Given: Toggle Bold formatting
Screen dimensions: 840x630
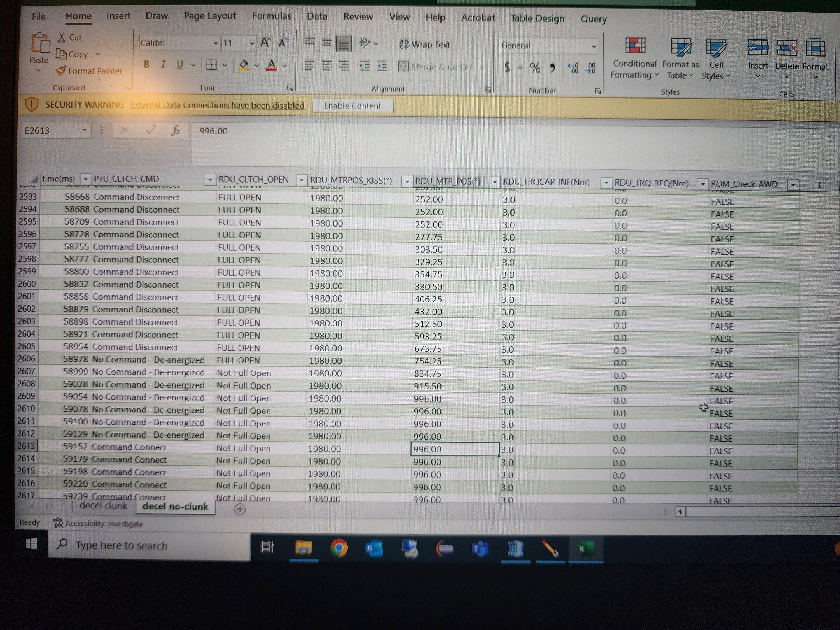Looking at the screenshot, I should coord(147,64).
